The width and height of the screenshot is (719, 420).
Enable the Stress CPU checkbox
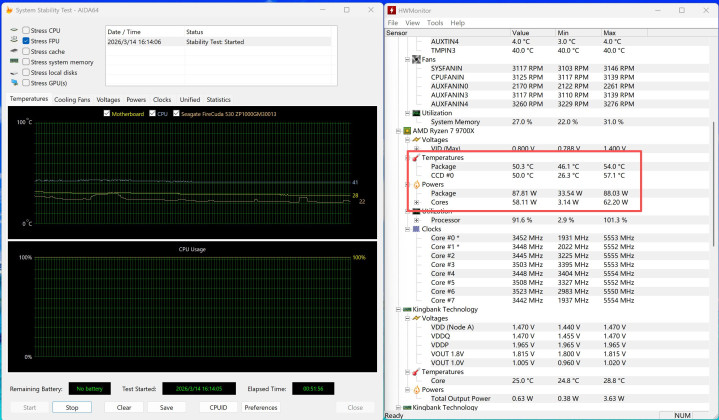tap(26, 31)
